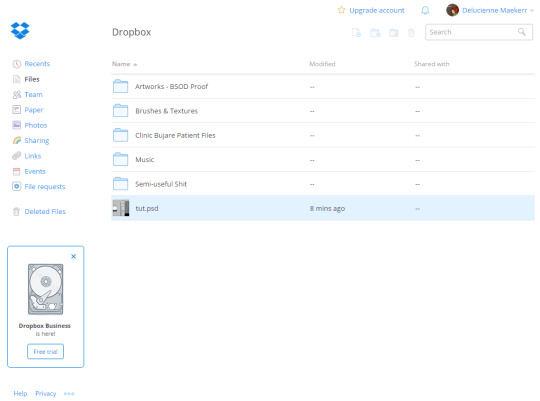
Task: Open the tut.psd thumbnail preview
Action: click(x=121, y=208)
